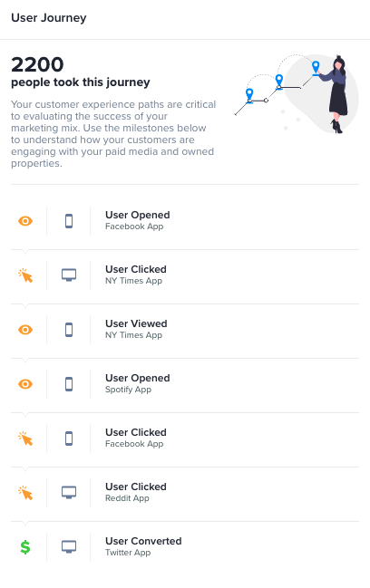Click the green dollar icon beside User Converted
Image resolution: width=370 pixels, height=588 pixels.
pyautogui.click(x=25, y=547)
